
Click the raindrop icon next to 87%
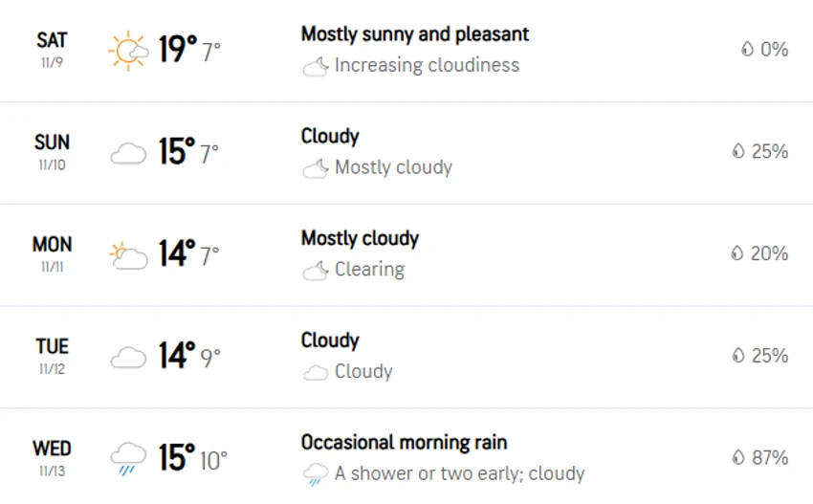tap(738, 457)
